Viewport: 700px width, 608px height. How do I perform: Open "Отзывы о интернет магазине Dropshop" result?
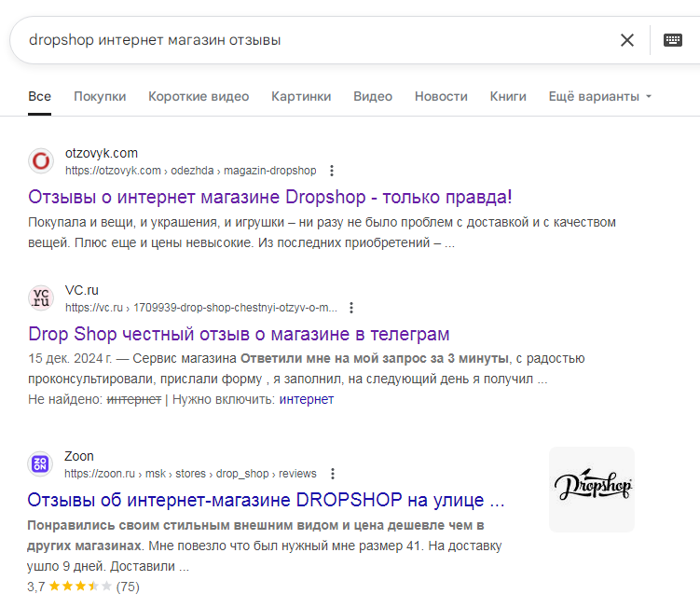point(270,198)
